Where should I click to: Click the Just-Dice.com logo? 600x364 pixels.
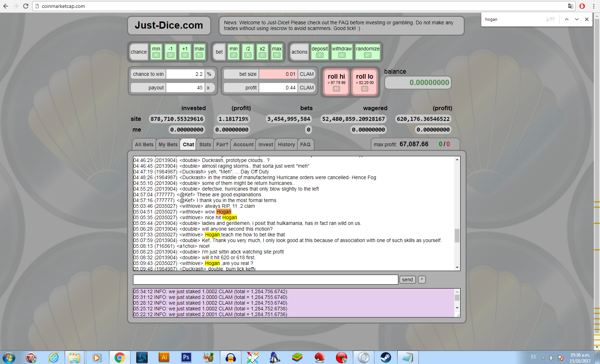(169, 25)
